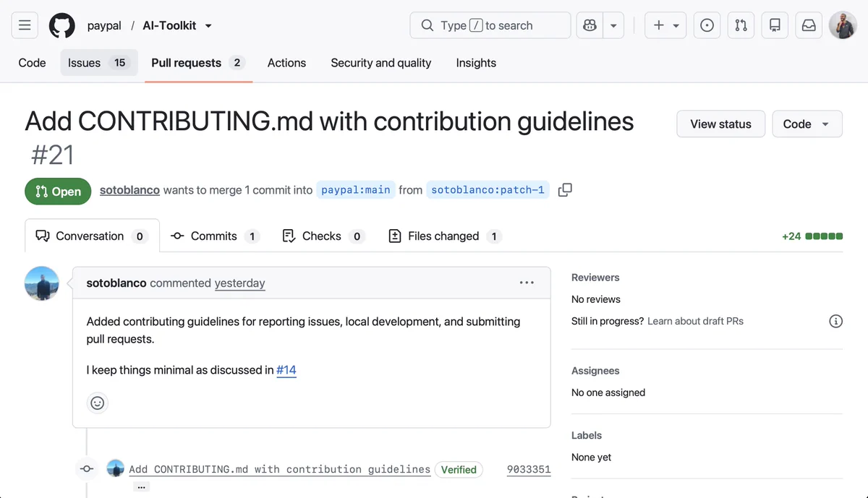
Task: Select the Files changed tab
Action: (x=445, y=236)
